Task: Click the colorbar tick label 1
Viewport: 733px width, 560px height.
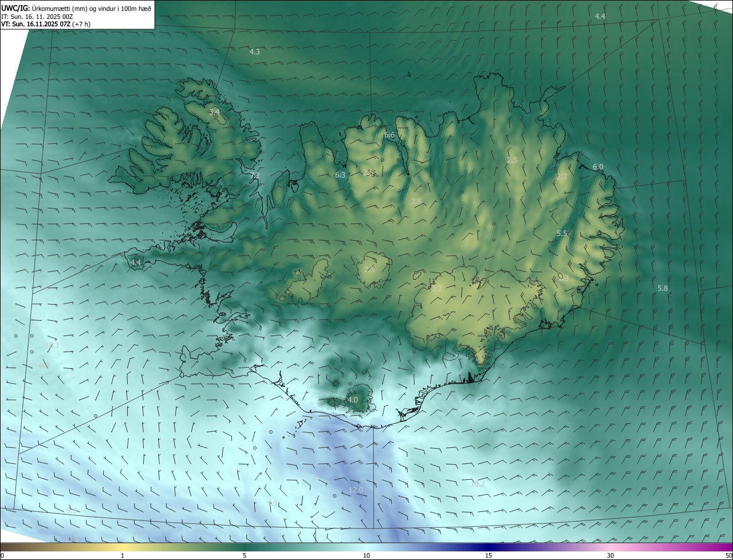Action: click(x=123, y=555)
